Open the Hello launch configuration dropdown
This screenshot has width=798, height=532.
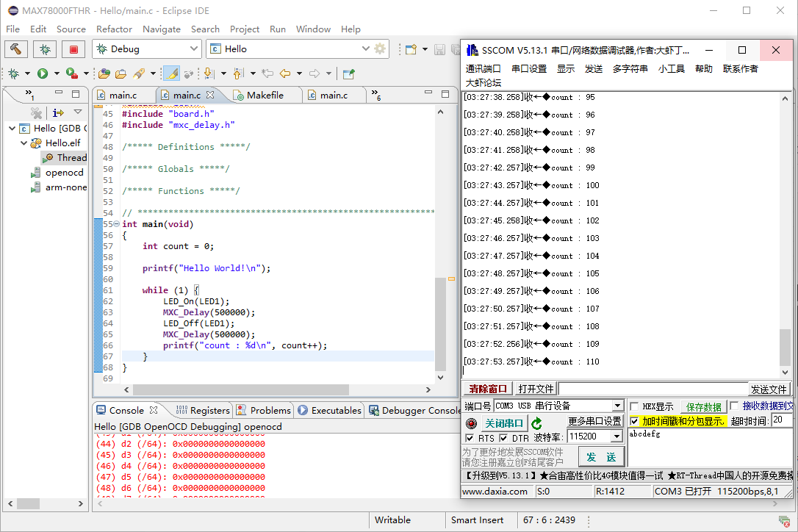365,49
